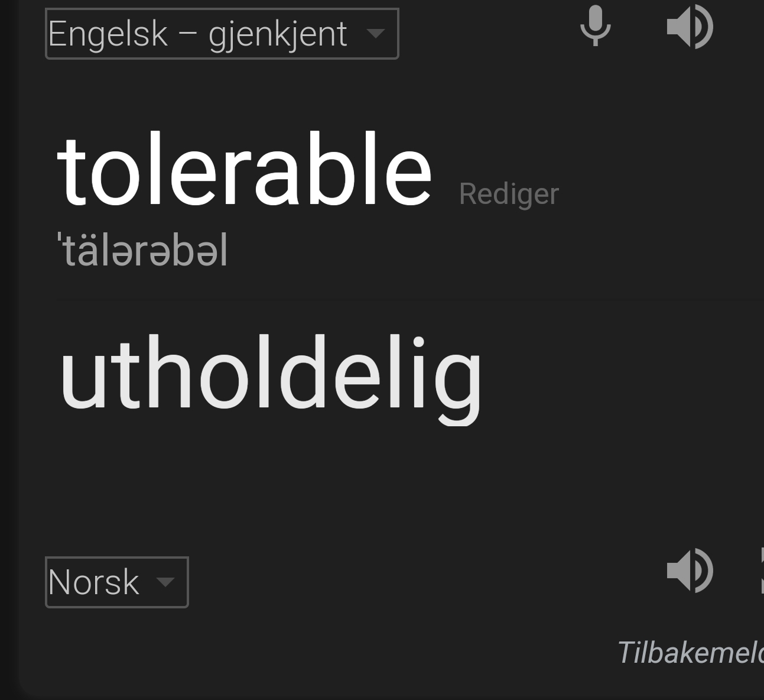Screen dimensions: 764x700
Task: Click the word 'gjenkjent' in the source selector
Action: click(278, 35)
